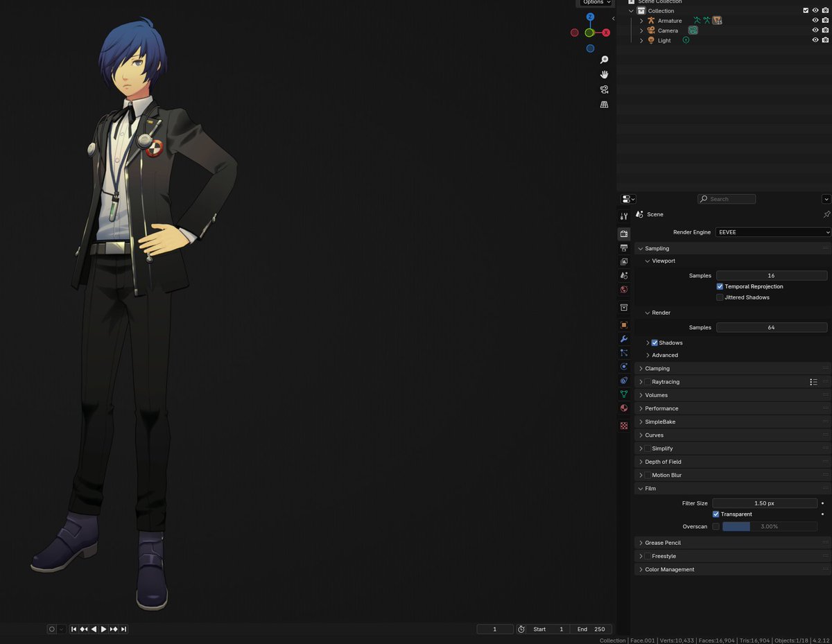Screen dimensions: 832x644
Task: Open the Object Constraints tab
Action: [x=624, y=381]
